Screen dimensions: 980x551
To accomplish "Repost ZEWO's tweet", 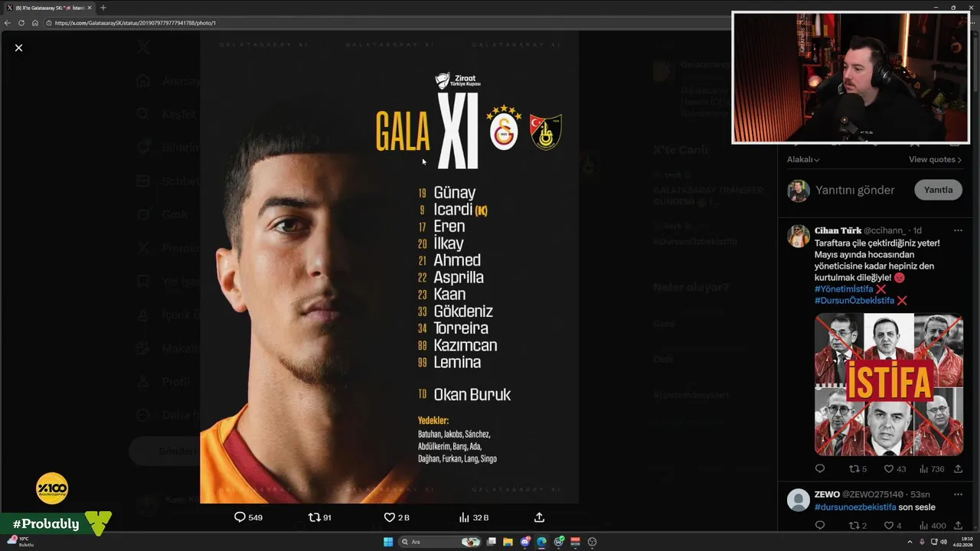I will (x=857, y=525).
